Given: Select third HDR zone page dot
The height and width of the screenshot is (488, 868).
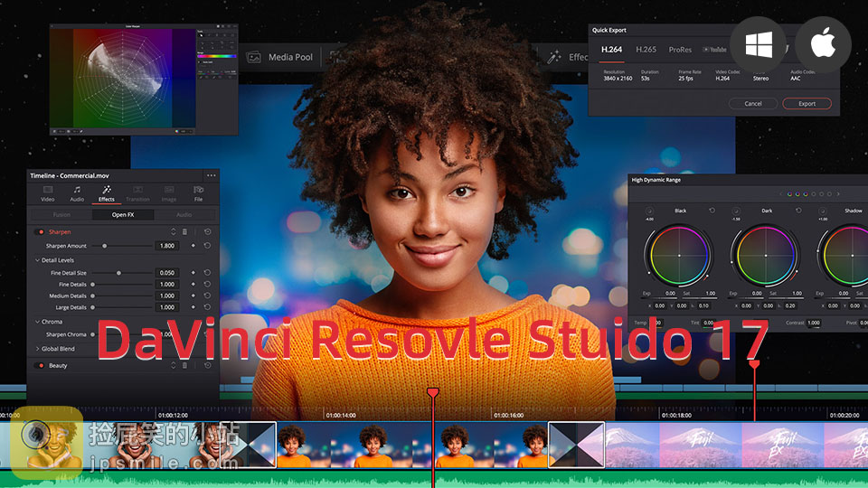Looking at the screenshot, I should point(806,194).
